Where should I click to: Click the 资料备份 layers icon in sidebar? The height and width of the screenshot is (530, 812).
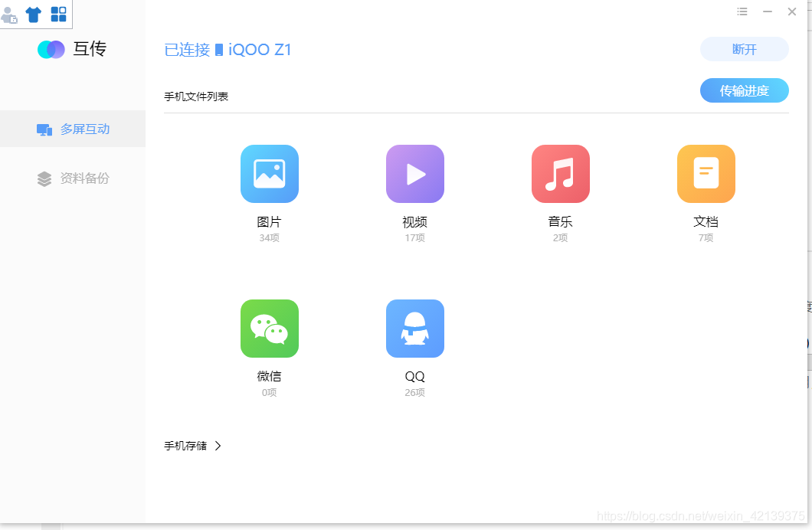click(x=44, y=178)
